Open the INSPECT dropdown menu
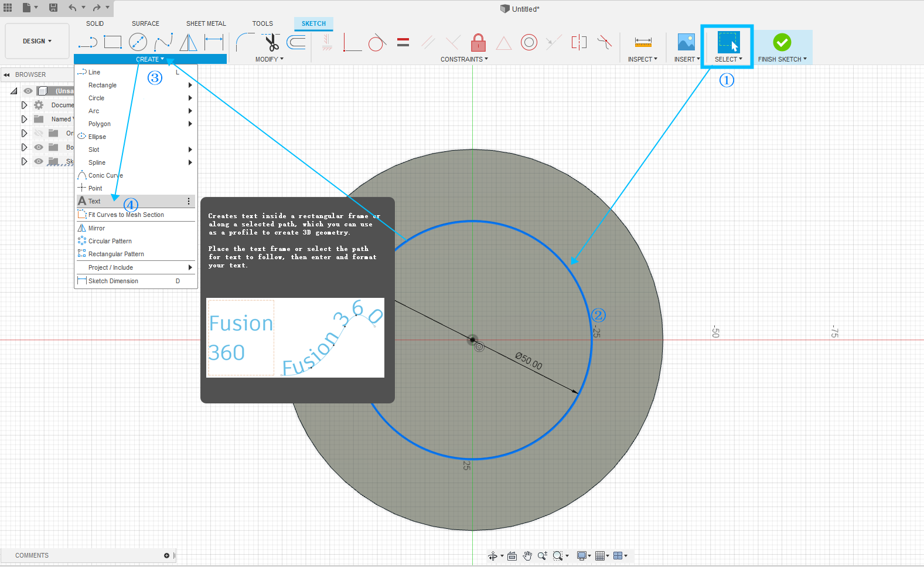 point(642,59)
